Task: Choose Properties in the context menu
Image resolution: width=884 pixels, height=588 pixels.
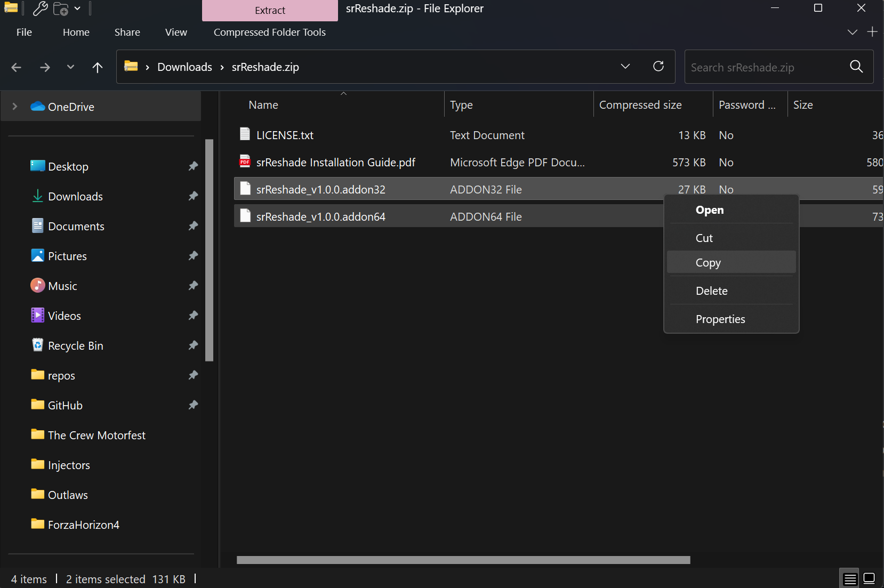Action: point(731,319)
